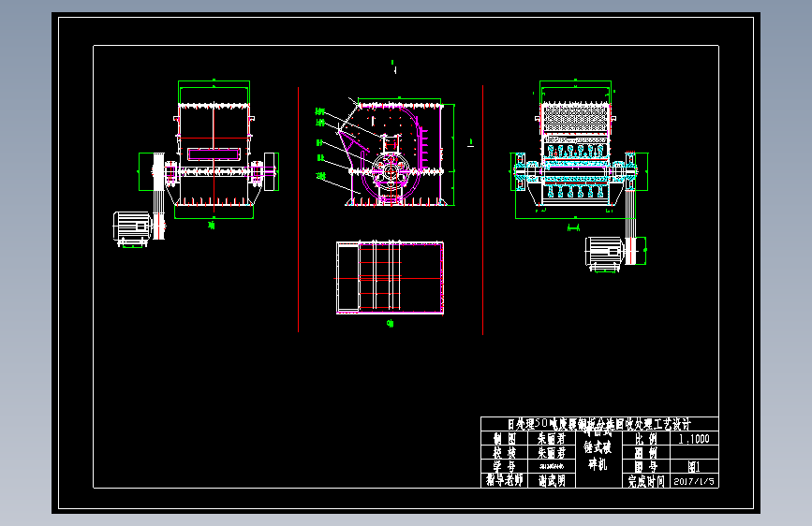Click the motor drawn in the right view
The image size is (812, 526).
605,253
